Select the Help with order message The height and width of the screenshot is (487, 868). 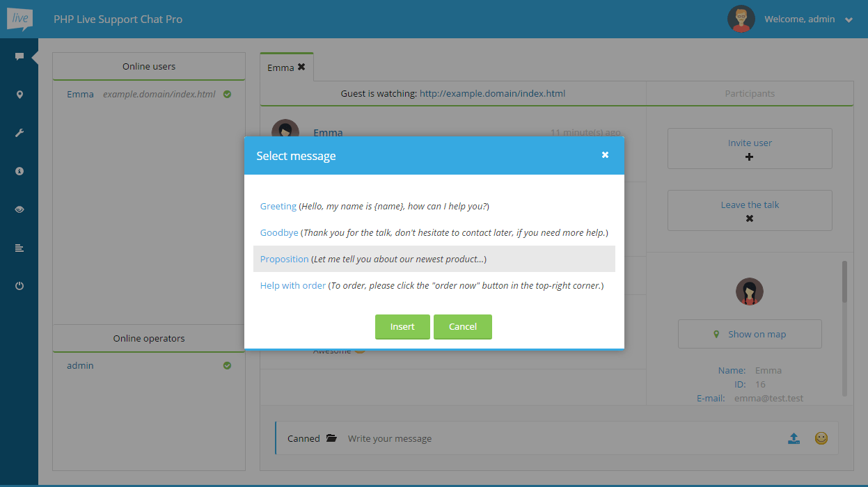tap(293, 286)
